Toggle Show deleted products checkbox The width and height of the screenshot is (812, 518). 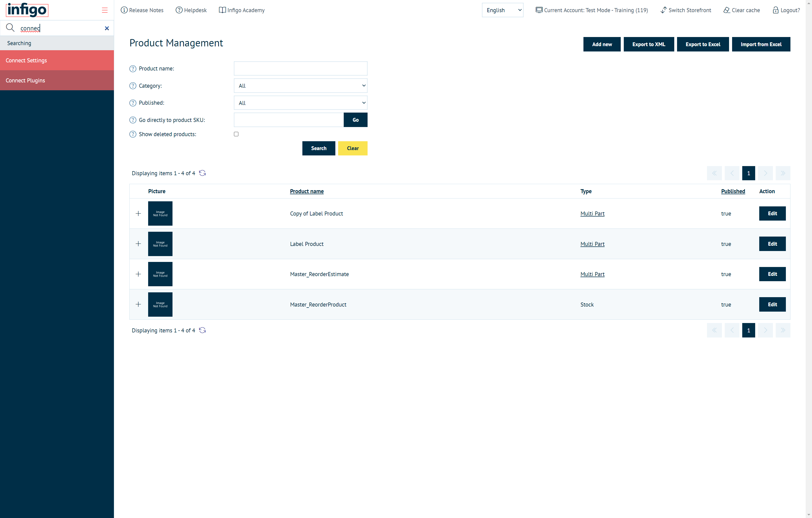pyautogui.click(x=236, y=134)
